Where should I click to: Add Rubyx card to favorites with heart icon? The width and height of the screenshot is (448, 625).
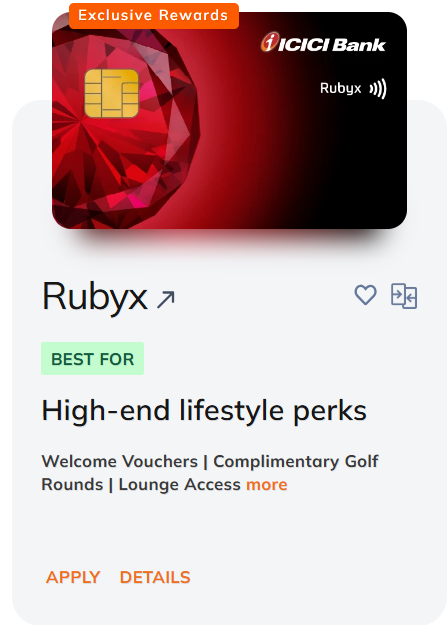[x=365, y=295]
